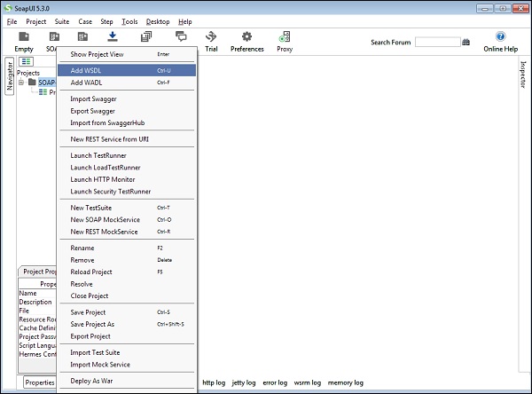Click the Properties button at bottom
Image resolution: width=532 pixels, height=394 pixels.
tap(40, 382)
